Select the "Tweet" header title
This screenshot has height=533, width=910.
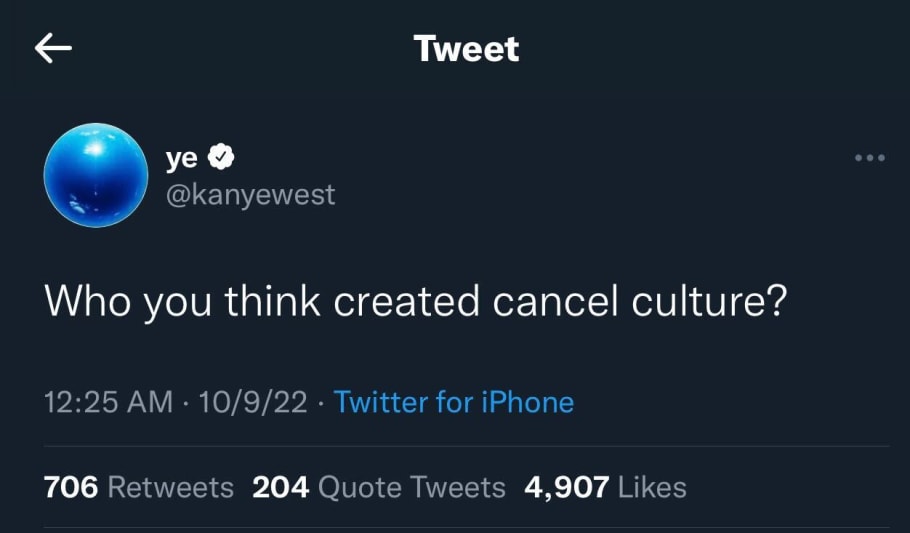click(467, 49)
